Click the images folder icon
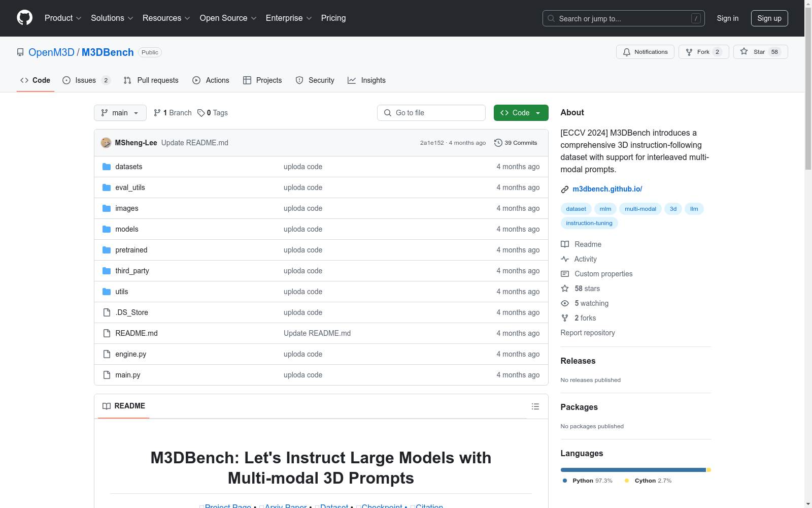812x508 pixels. click(107, 208)
